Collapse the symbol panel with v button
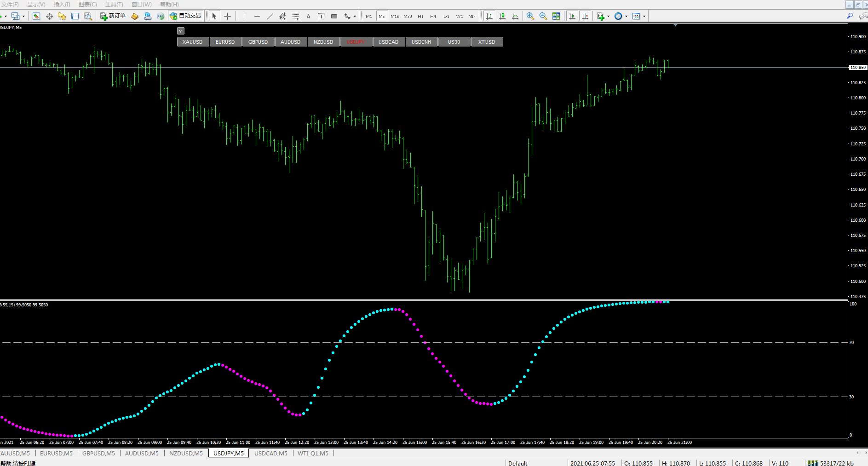The image size is (868, 466). (181, 31)
